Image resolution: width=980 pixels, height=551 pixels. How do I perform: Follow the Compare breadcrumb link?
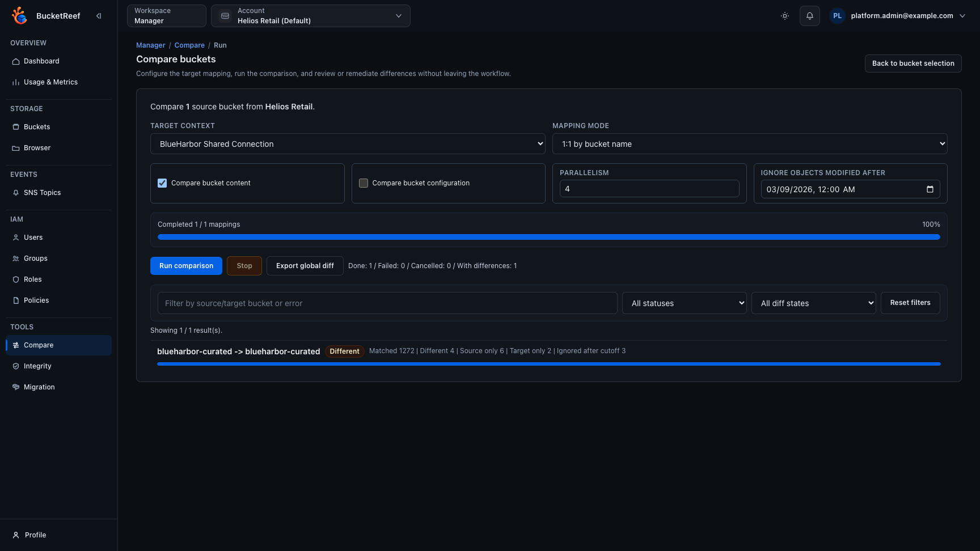189,45
